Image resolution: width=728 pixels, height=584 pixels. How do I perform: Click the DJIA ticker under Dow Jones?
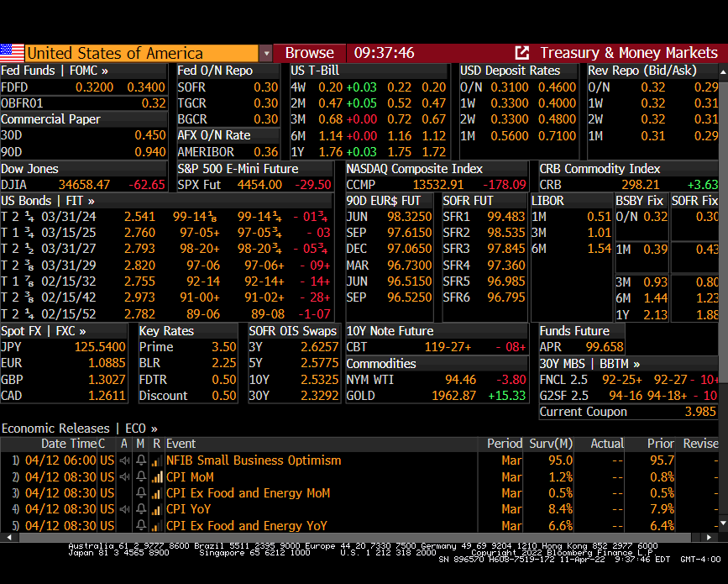coord(14,185)
